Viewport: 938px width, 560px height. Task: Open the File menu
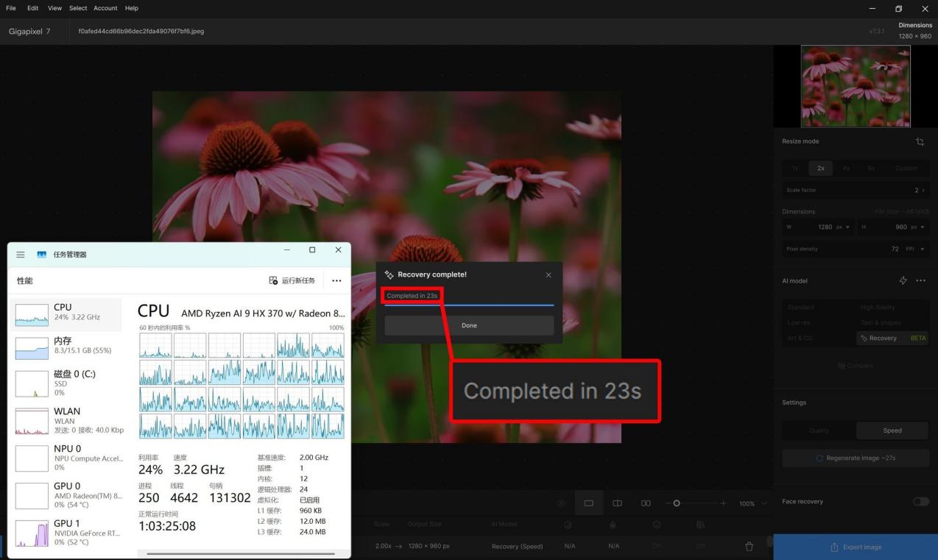[x=11, y=8]
